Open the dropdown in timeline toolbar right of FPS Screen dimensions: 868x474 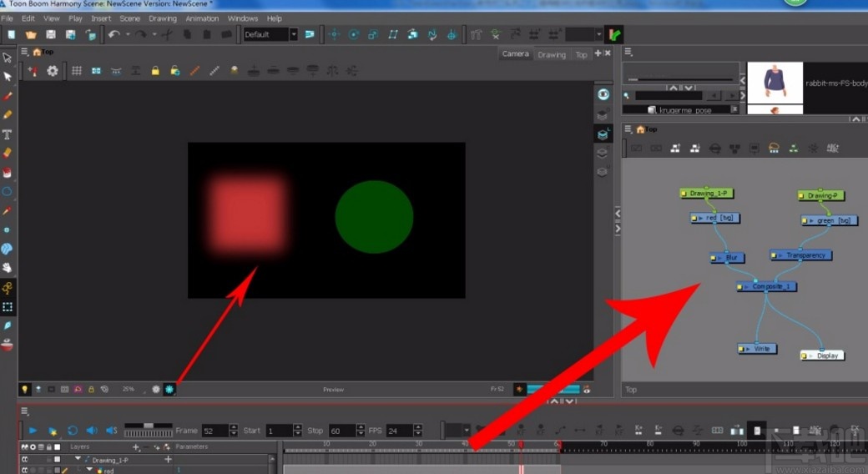pos(467,431)
